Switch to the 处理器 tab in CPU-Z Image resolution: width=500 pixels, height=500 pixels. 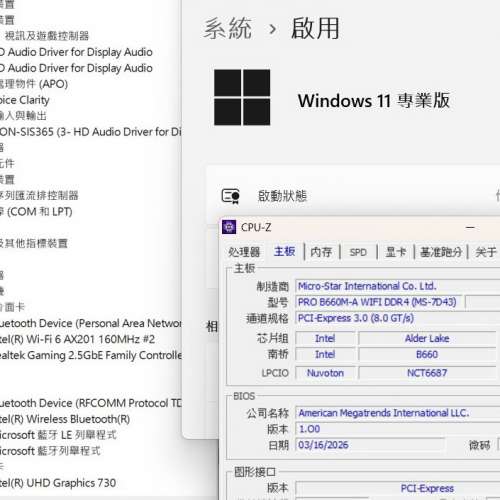tap(244, 252)
